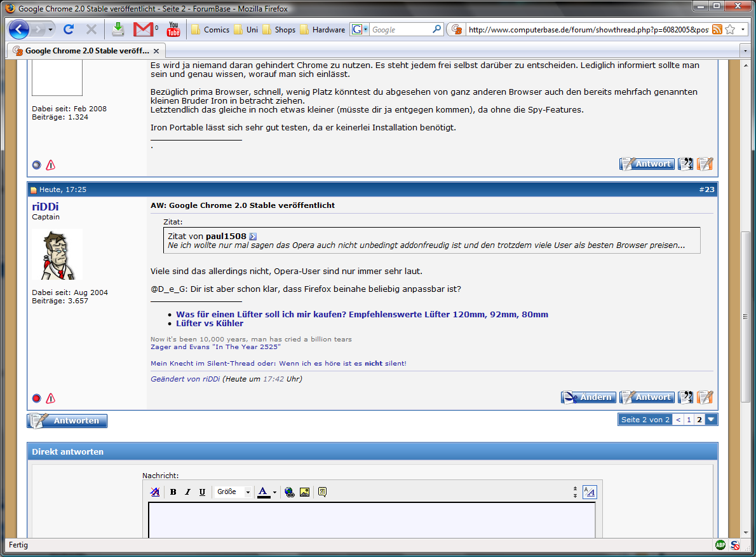The image size is (756, 557).
Task: Click riDDi's avatar image
Action: [x=57, y=254]
